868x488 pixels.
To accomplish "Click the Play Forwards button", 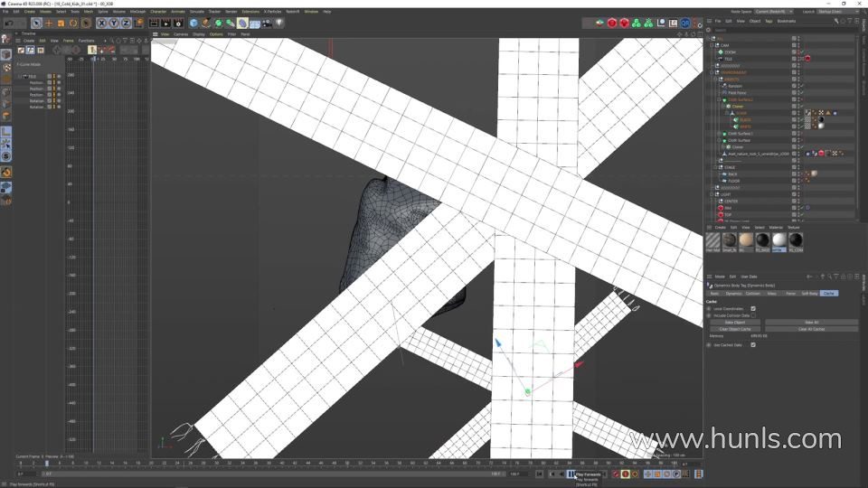I will 571,474.
